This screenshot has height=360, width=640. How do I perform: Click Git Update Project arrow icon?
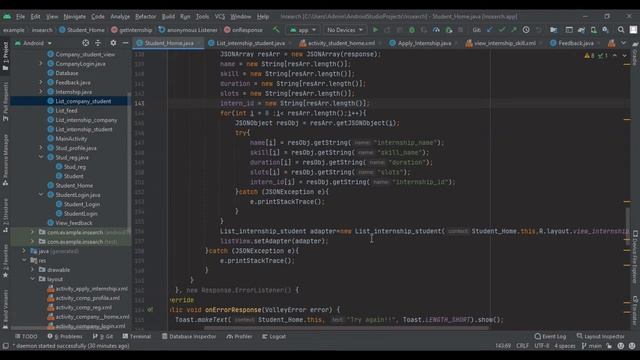coord(490,30)
